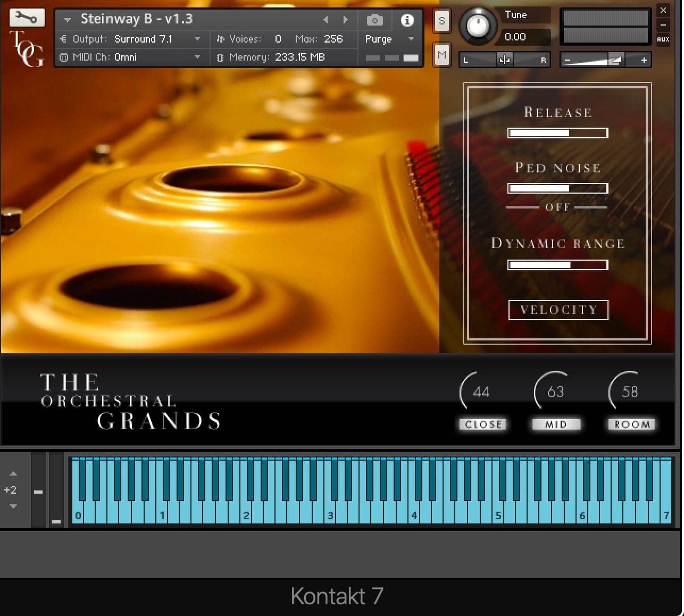This screenshot has width=684, height=616.
Task: Click the Memory icon
Action: coord(220,57)
